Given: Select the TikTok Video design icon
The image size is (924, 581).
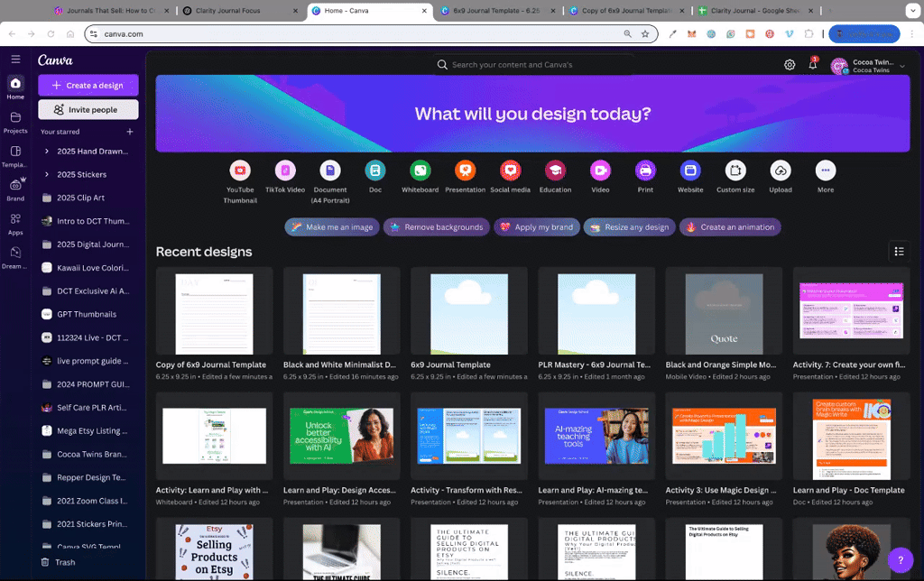Looking at the screenshot, I should tap(285, 171).
